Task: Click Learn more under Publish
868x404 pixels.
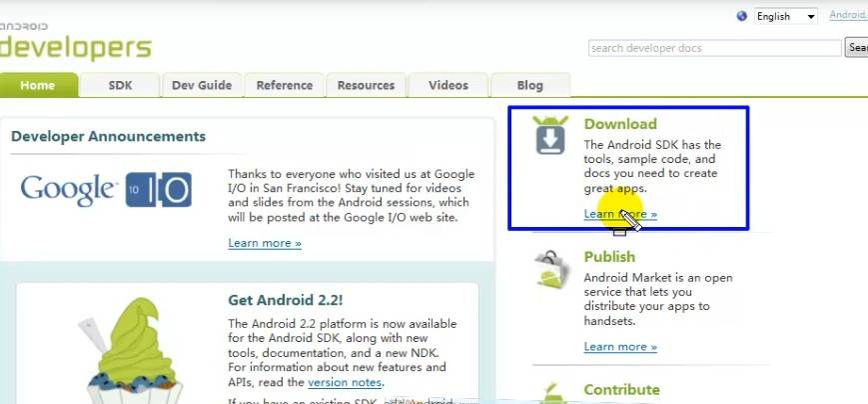Action: (620, 347)
